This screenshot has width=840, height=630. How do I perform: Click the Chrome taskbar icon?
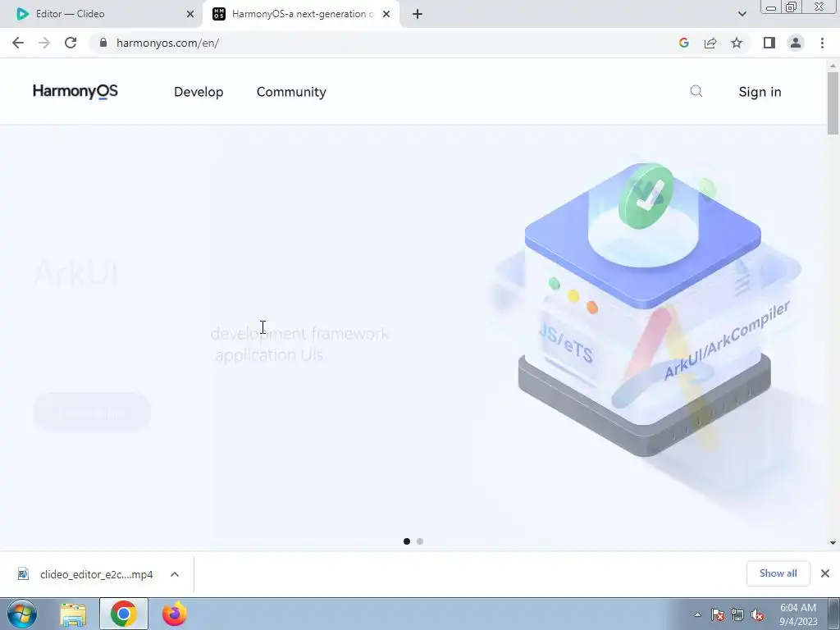(x=124, y=614)
